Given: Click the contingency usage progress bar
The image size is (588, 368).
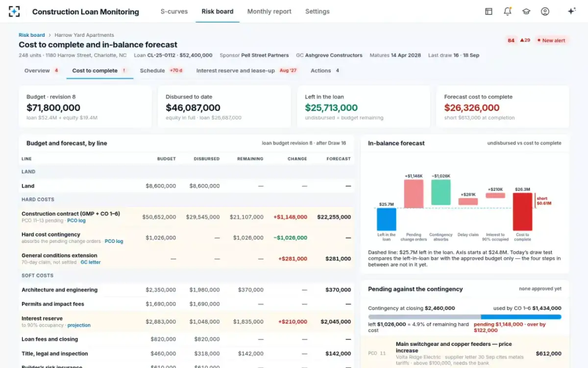Looking at the screenshot, I should (465, 317).
